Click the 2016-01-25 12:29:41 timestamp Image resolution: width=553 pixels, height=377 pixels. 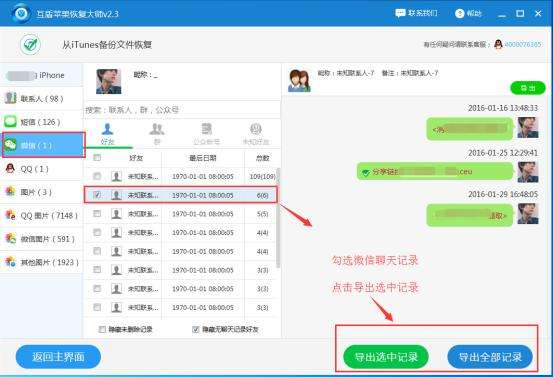click(x=503, y=153)
